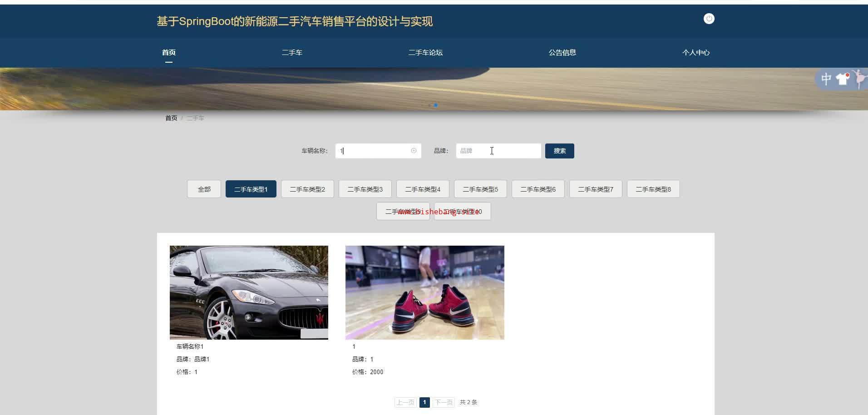Click the power logout icon in header
868x415 pixels.
(709, 19)
